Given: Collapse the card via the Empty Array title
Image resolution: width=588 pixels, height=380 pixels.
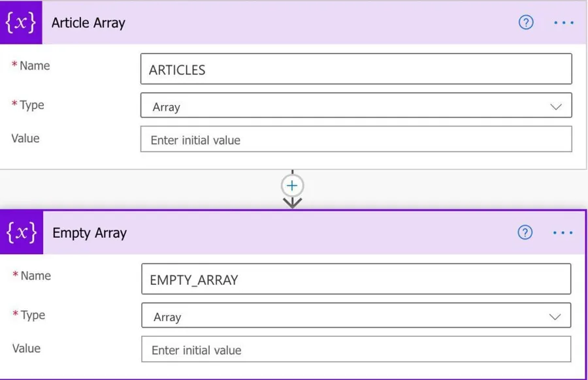Looking at the screenshot, I should [x=90, y=233].
